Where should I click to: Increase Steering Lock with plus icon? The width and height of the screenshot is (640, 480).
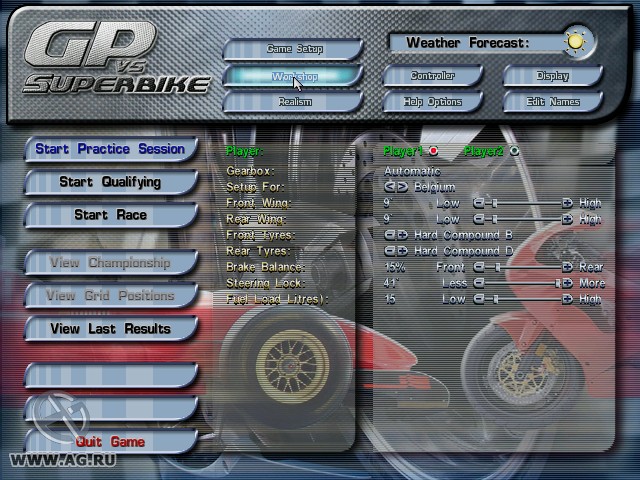(x=567, y=283)
